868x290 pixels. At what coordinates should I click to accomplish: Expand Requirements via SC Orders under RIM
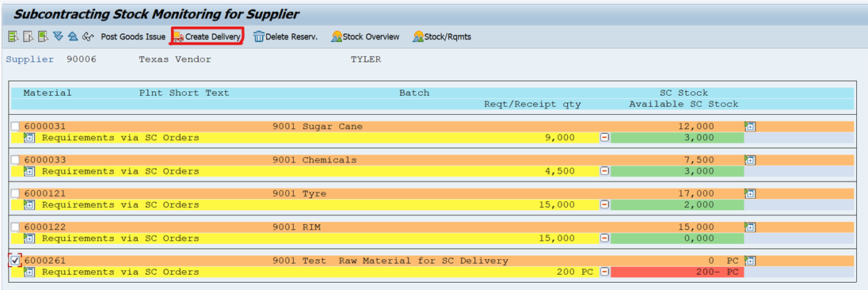(29, 238)
